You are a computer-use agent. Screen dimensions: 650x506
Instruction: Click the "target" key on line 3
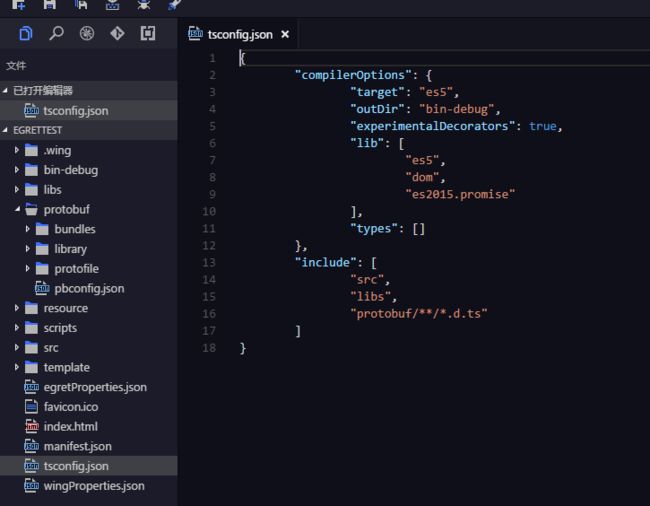[x=377, y=92]
